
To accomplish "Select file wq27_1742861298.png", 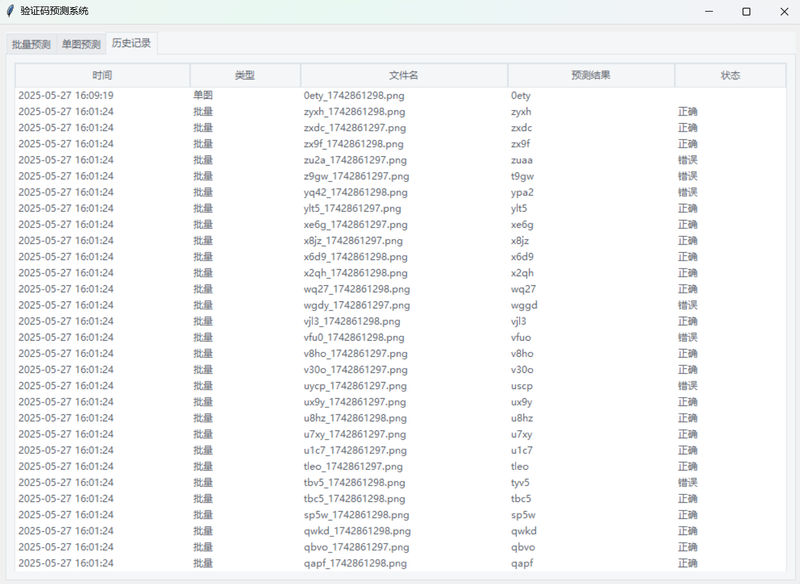I will pyautogui.click(x=357, y=289).
